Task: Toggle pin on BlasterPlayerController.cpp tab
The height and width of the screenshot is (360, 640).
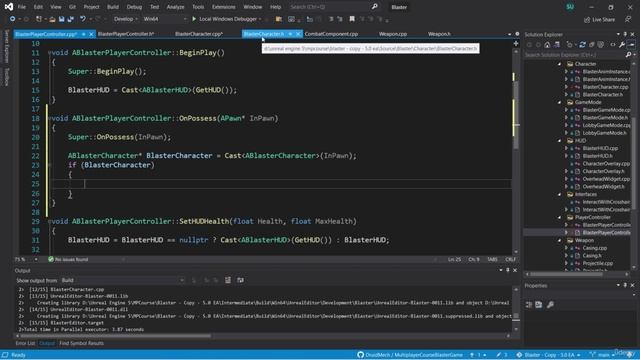Action: (84, 34)
